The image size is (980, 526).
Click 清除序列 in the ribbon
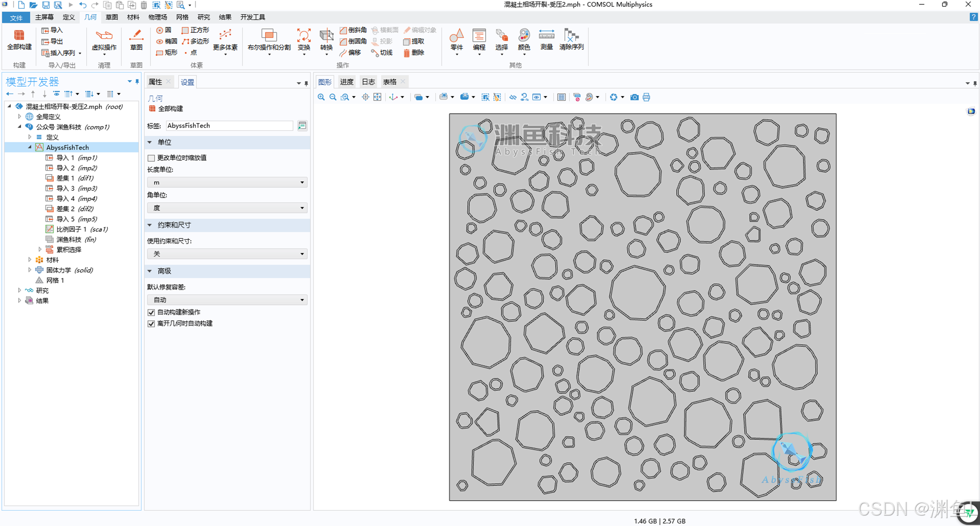pos(571,40)
